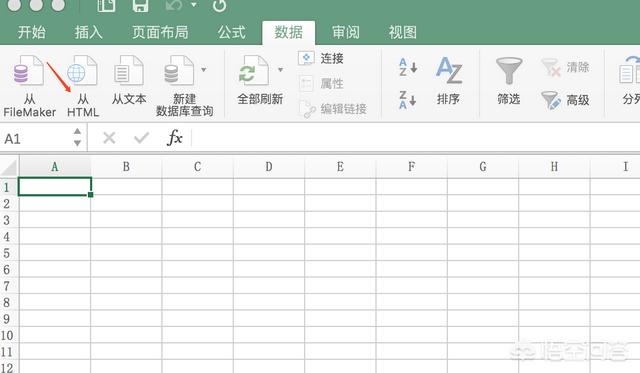Import data from text file
Viewport: 640px width, 373px height.
coord(129,81)
